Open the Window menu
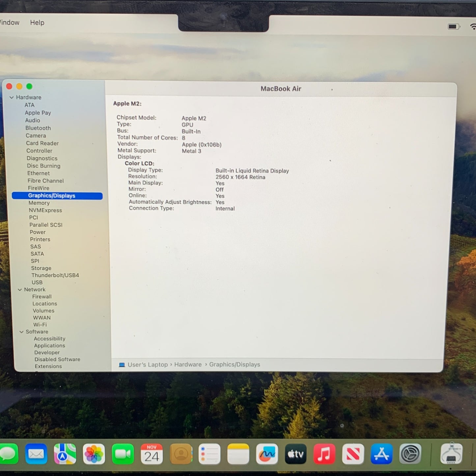476x476 pixels. click(9, 23)
